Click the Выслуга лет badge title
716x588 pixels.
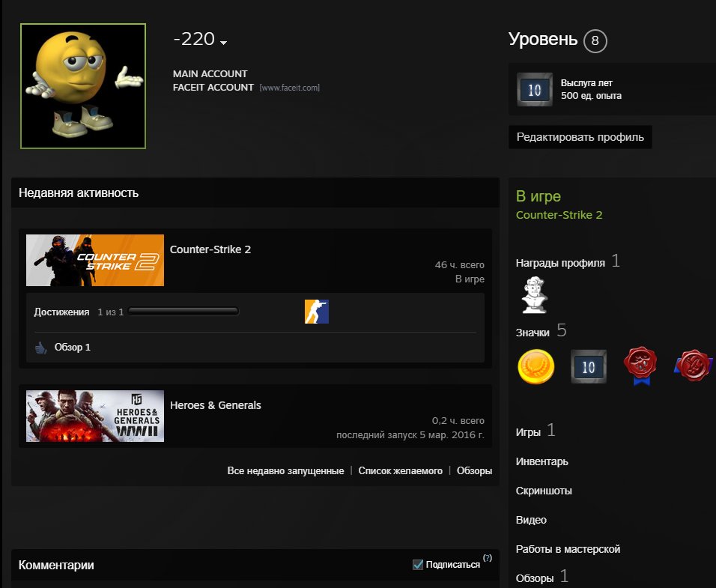point(586,83)
